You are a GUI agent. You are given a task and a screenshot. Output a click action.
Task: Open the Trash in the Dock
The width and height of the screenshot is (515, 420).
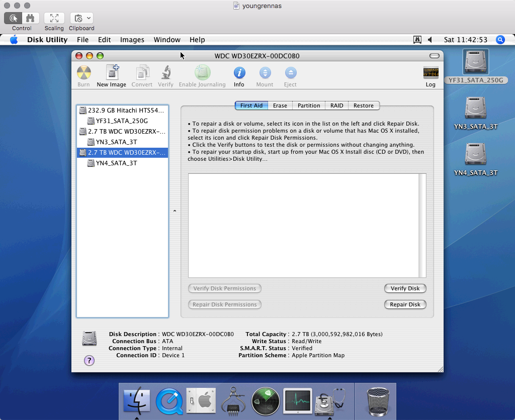point(378,401)
